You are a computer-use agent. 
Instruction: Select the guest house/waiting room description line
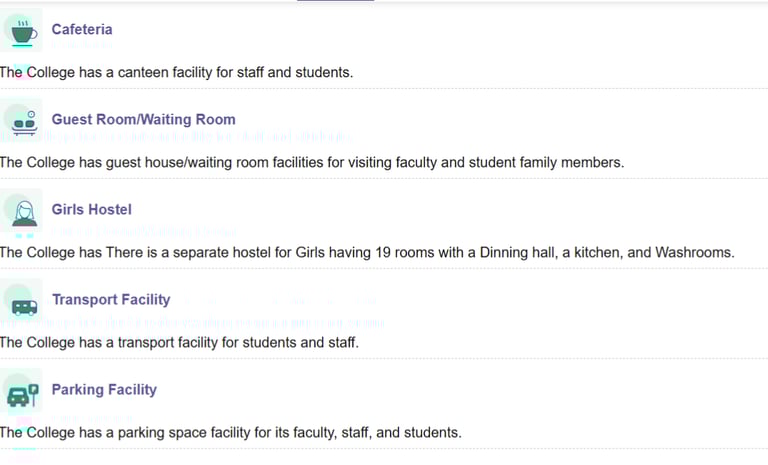312,163
